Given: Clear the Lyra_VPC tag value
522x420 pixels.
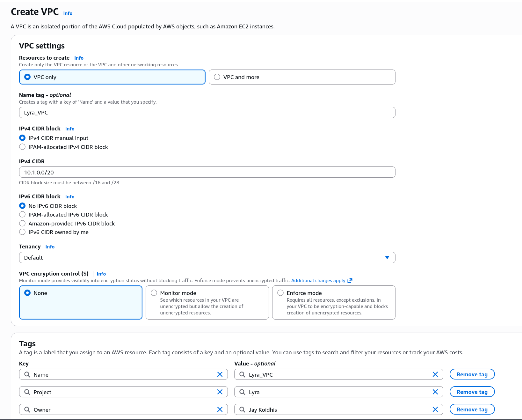Looking at the screenshot, I should pyautogui.click(x=435, y=374).
